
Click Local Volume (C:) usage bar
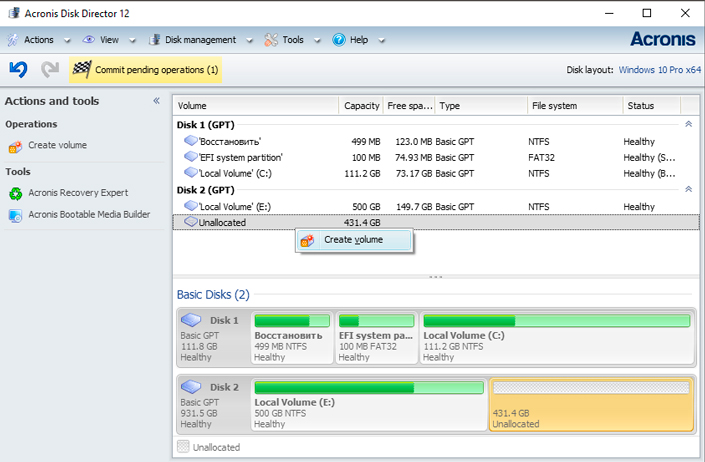point(557,321)
